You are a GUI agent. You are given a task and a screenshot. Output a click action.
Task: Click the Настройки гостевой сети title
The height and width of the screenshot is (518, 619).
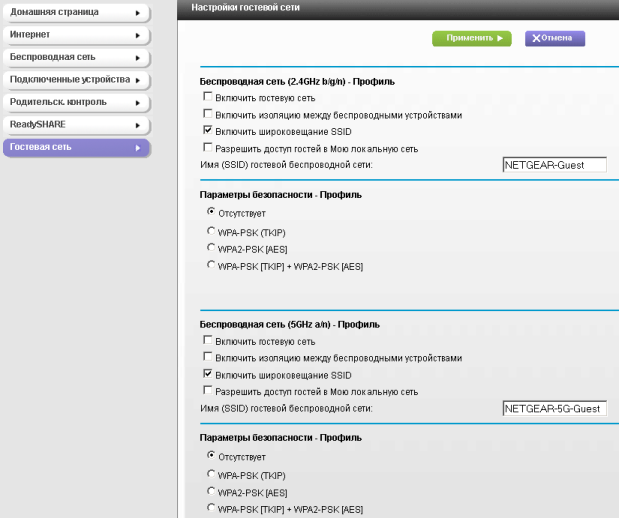coord(246,8)
